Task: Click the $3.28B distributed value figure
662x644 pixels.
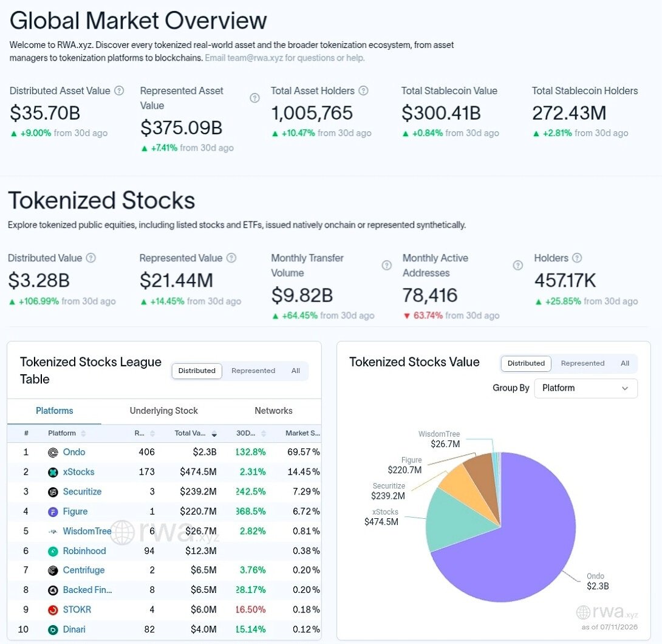Action: (39, 281)
